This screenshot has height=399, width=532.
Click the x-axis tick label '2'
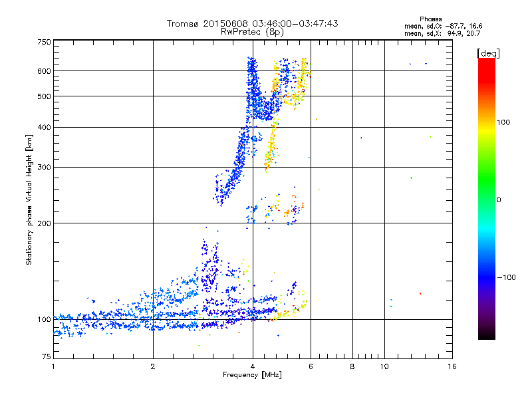click(x=153, y=366)
